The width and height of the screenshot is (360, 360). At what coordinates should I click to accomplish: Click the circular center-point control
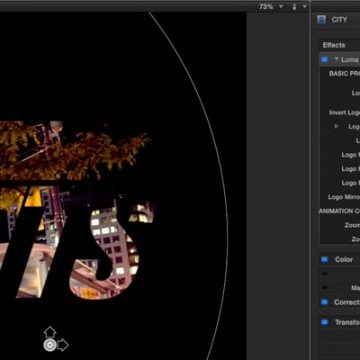49,345
